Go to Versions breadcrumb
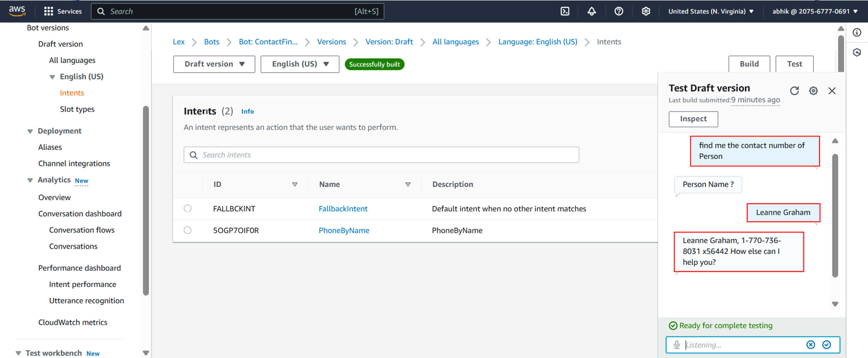The height and width of the screenshot is (358, 868). [331, 42]
